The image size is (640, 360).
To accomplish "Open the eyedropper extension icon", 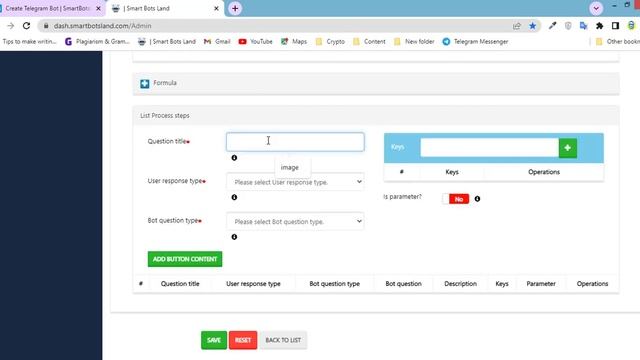I will [x=552, y=26].
